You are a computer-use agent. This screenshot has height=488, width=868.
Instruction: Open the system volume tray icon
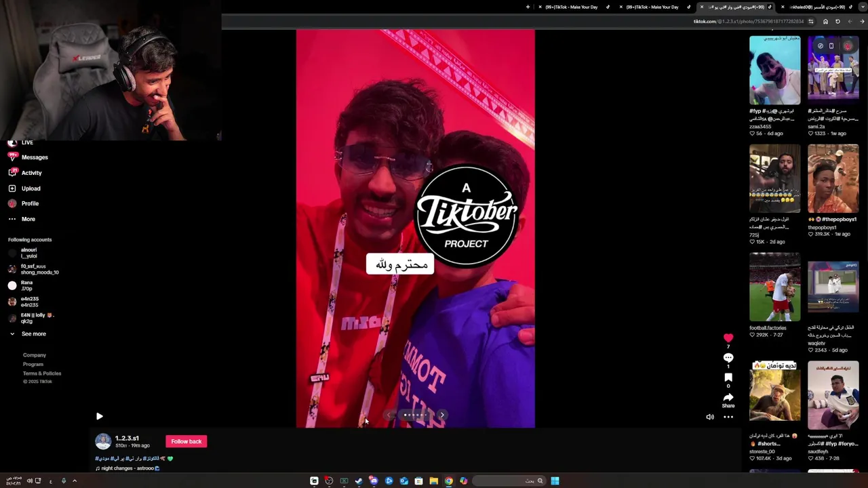(29, 481)
